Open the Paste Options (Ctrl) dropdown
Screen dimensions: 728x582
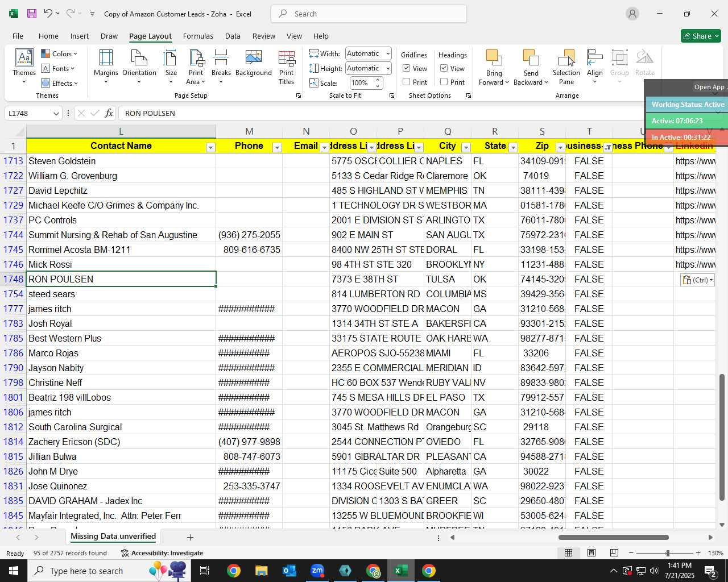(x=697, y=280)
